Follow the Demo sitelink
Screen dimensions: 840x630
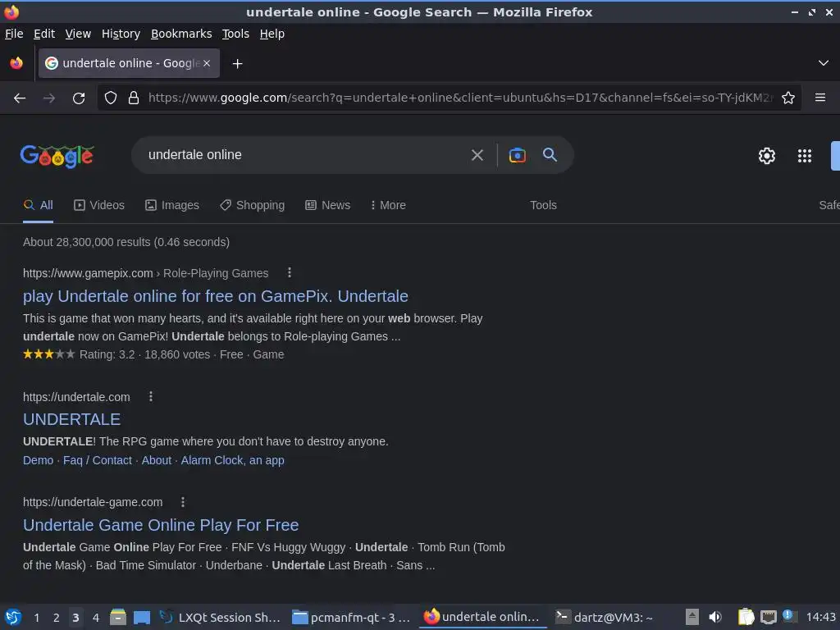[38, 460]
